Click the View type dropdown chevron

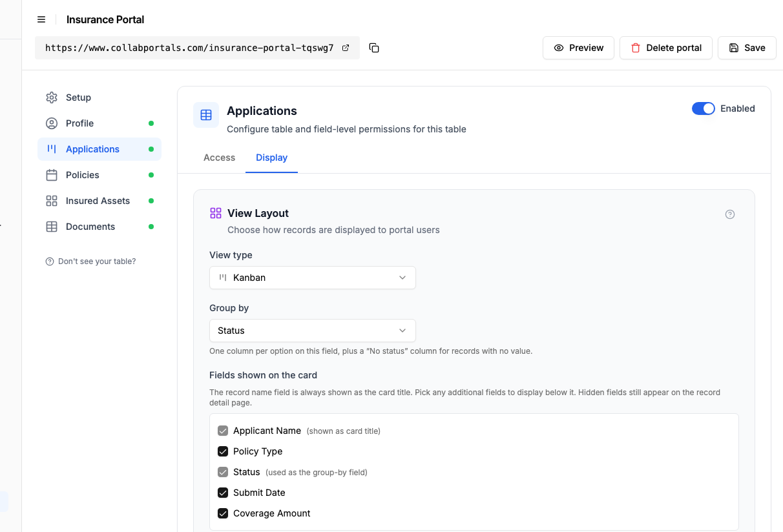[x=402, y=278]
